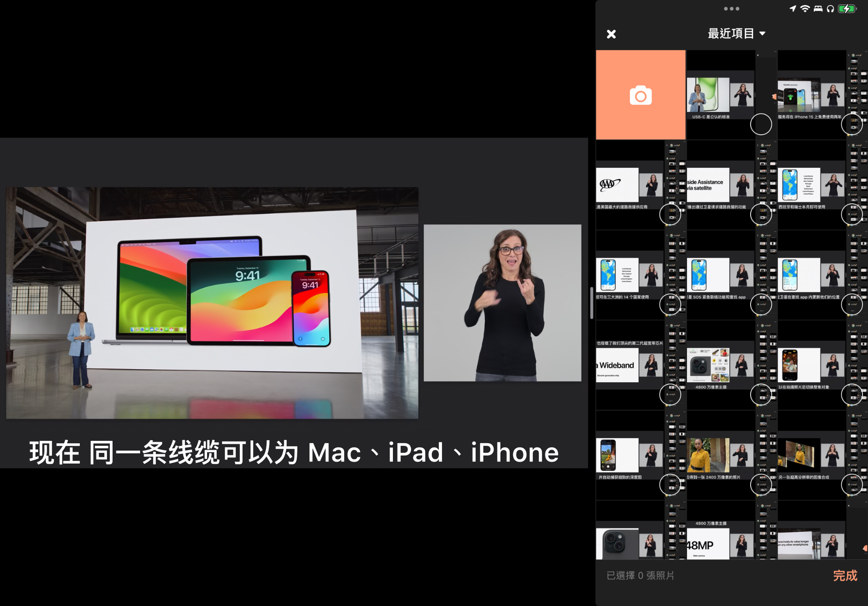Tap the Mac iPad iPhone keynote video frame
Viewport: 868px width, 606px height.
pyautogui.click(x=212, y=303)
